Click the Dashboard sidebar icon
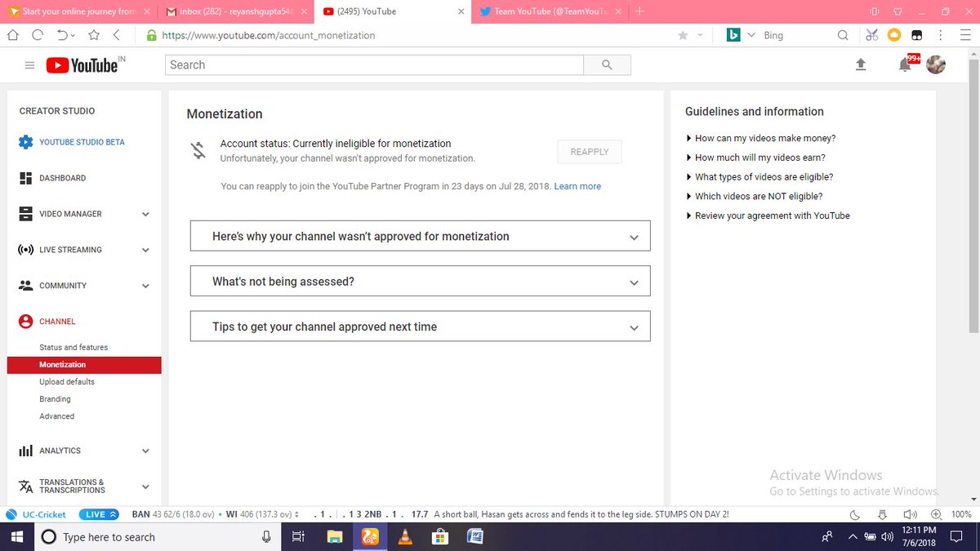 [25, 178]
